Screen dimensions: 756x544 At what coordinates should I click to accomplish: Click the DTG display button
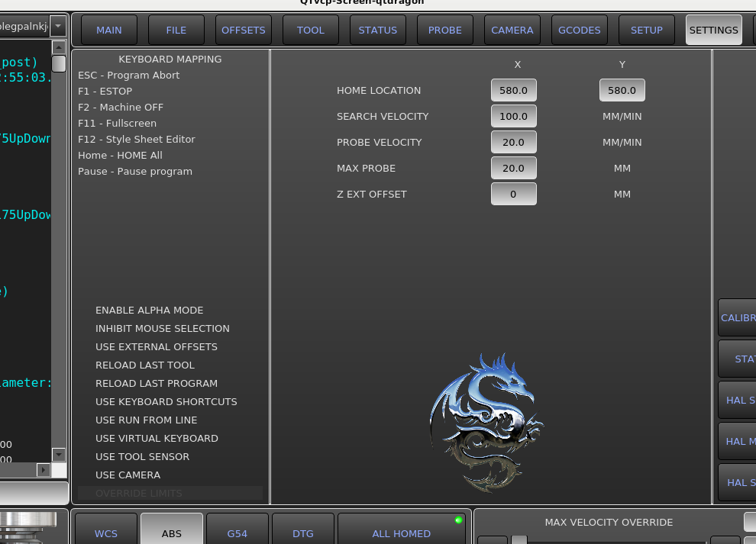[x=303, y=533]
